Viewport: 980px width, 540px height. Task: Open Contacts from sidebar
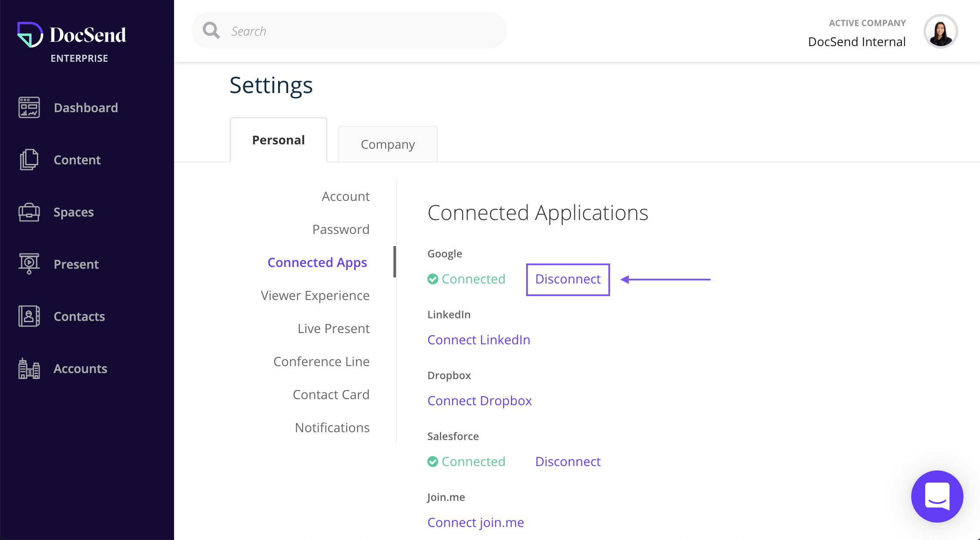pyautogui.click(x=79, y=317)
